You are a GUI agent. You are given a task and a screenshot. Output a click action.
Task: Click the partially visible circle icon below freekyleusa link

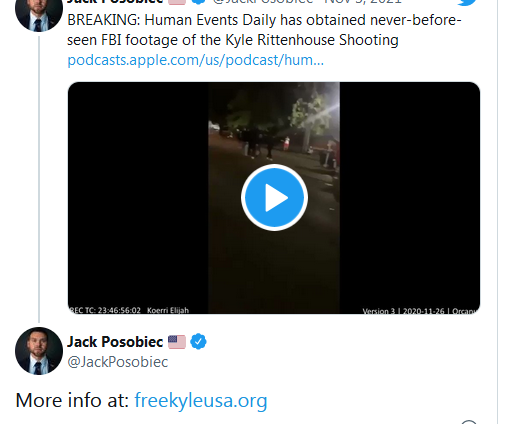click(469, 422)
